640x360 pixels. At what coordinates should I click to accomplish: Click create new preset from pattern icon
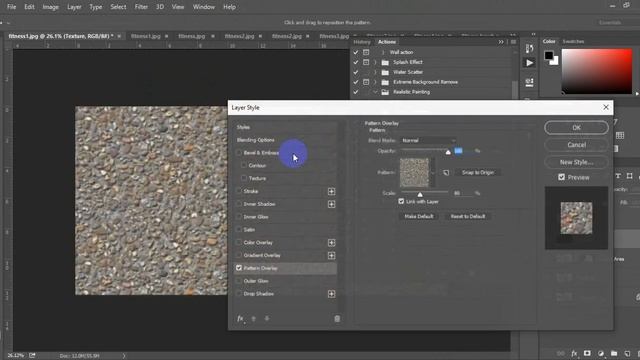point(446,173)
